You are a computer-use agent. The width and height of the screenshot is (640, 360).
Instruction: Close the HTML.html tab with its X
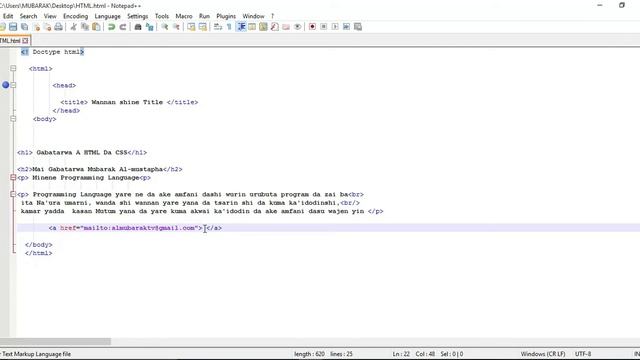[x=25, y=41]
